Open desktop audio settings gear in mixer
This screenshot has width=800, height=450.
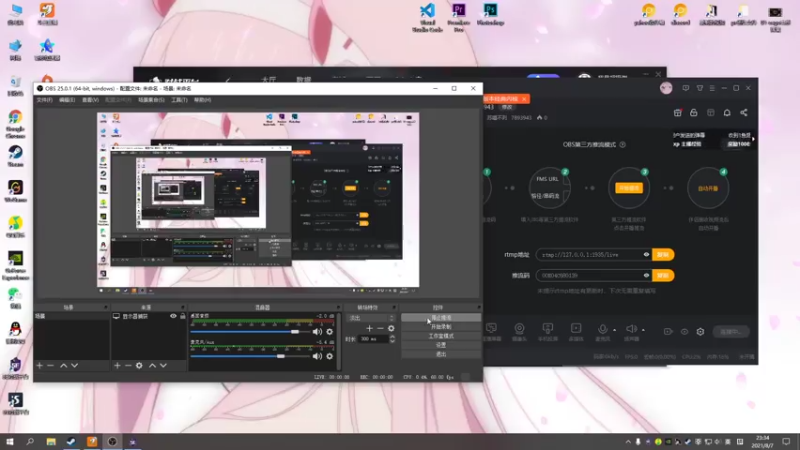330,332
